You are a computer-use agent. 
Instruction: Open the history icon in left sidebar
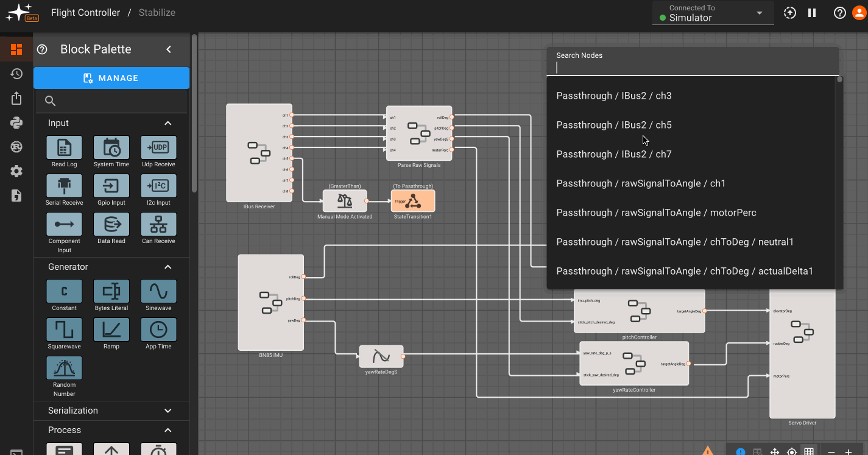(16, 74)
